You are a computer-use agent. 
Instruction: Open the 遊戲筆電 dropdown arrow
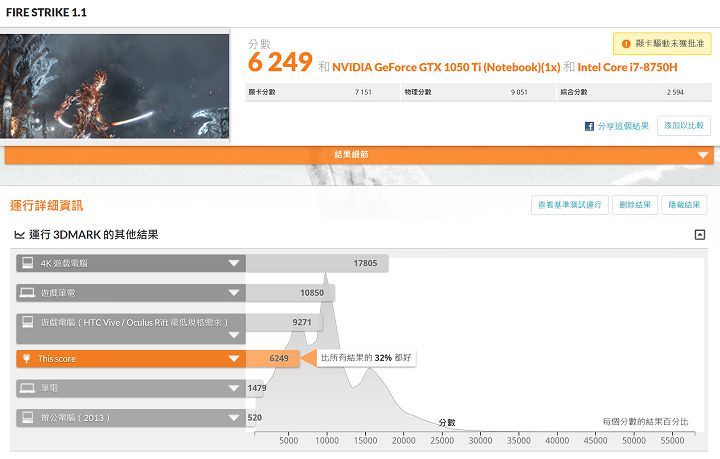click(233, 293)
